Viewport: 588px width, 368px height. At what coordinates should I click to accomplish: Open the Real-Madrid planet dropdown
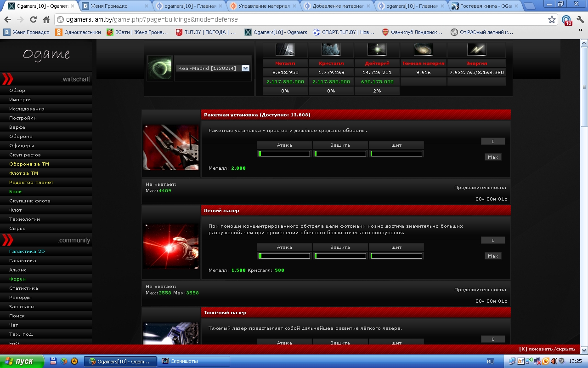tap(245, 68)
